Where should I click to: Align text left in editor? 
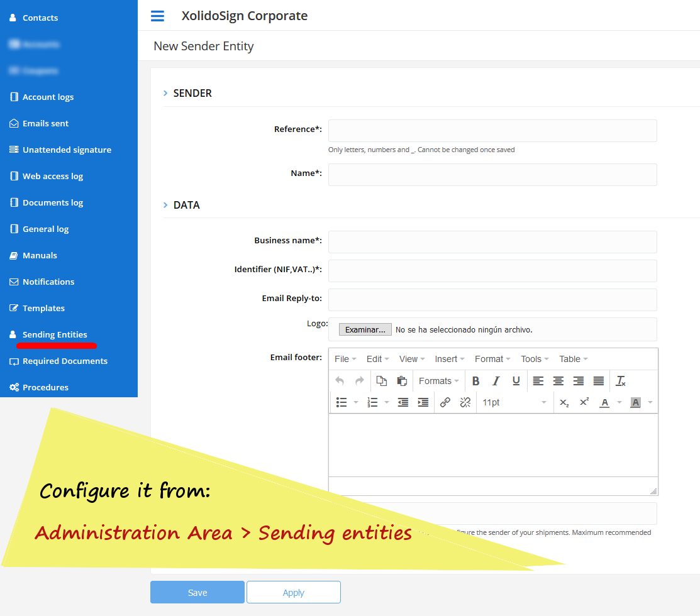coord(538,381)
